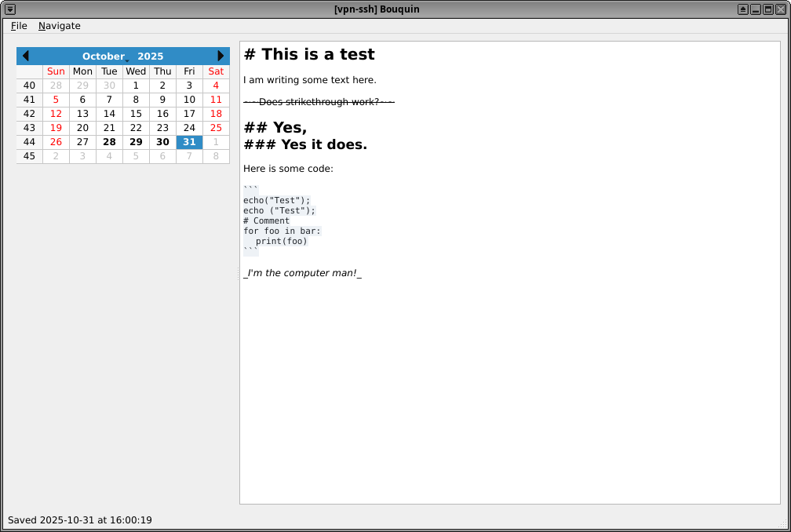The height and width of the screenshot is (532, 791).
Task: Click the code block in the journal entry
Action: [x=282, y=216]
